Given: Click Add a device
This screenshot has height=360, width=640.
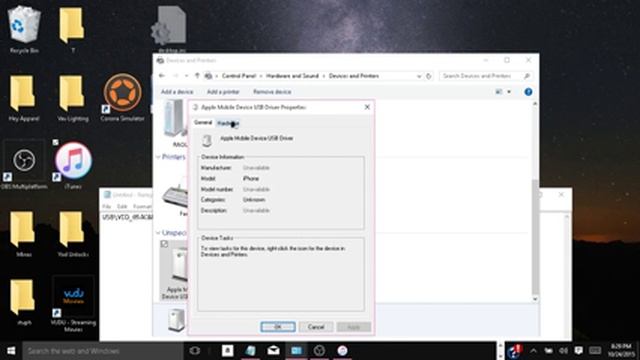Looking at the screenshot, I should (177, 92).
